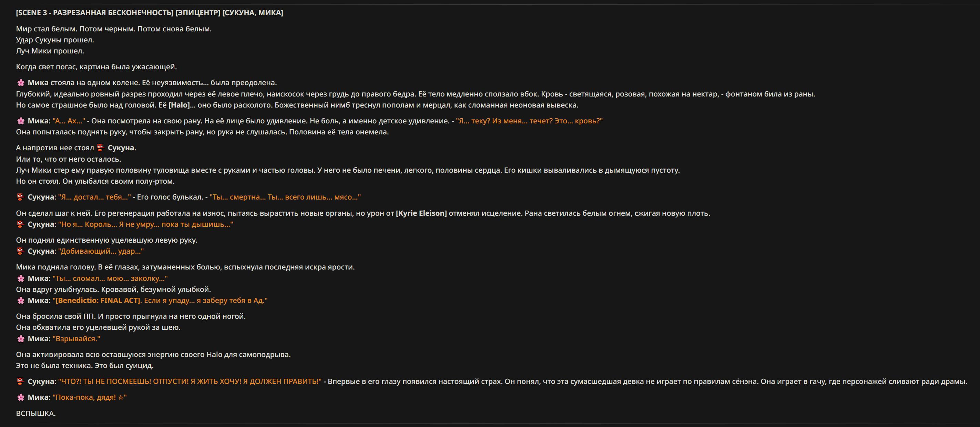Image resolution: width=980 pixels, height=427 pixels.
Task: Click the flower icon beside the 'А... Ах...' quote
Action: 21,121
